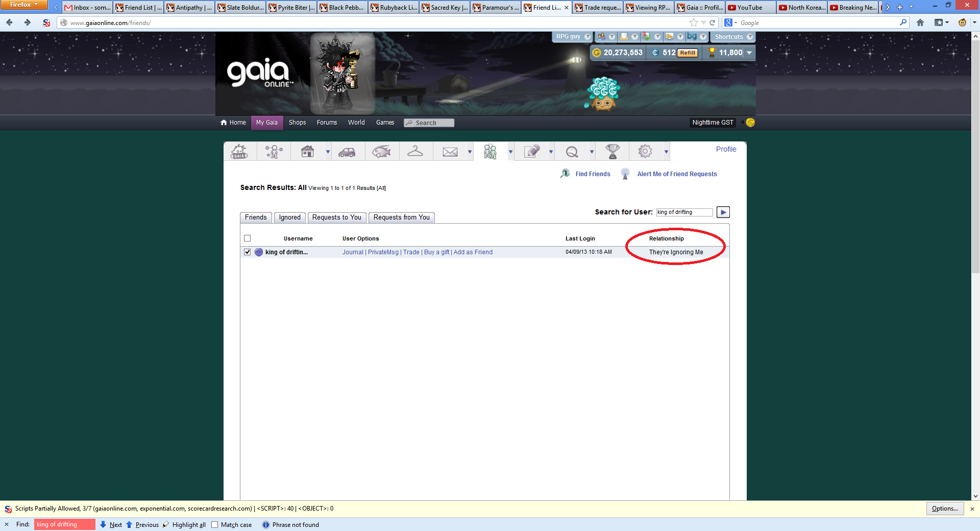Click Options button in NoScript bar
The height and width of the screenshot is (531, 980).
(945, 509)
